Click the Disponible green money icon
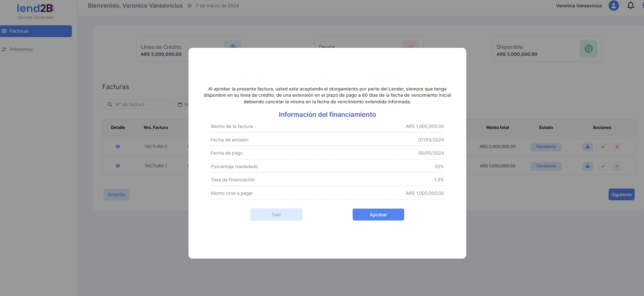The width and height of the screenshot is (644, 296). pos(588,49)
